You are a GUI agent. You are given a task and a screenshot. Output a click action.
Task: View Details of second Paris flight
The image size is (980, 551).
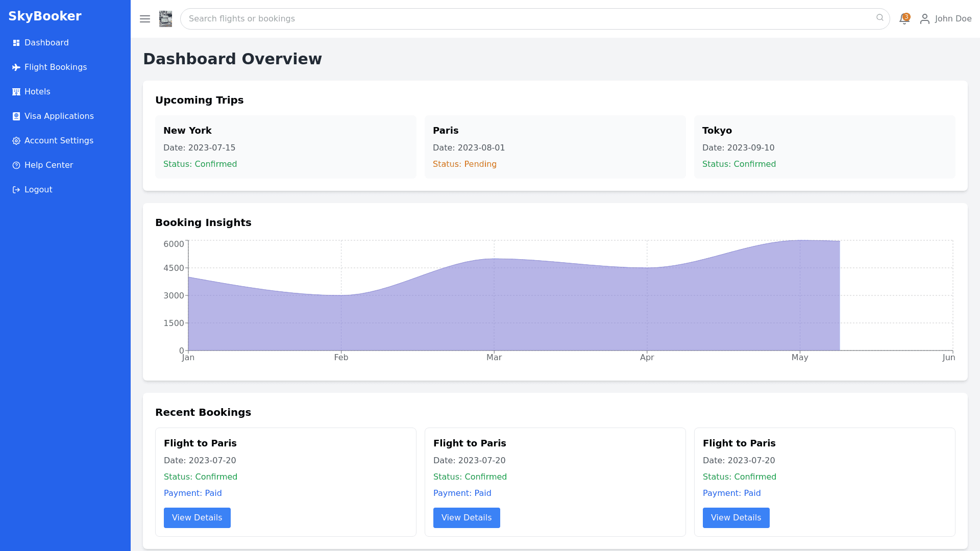click(467, 518)
